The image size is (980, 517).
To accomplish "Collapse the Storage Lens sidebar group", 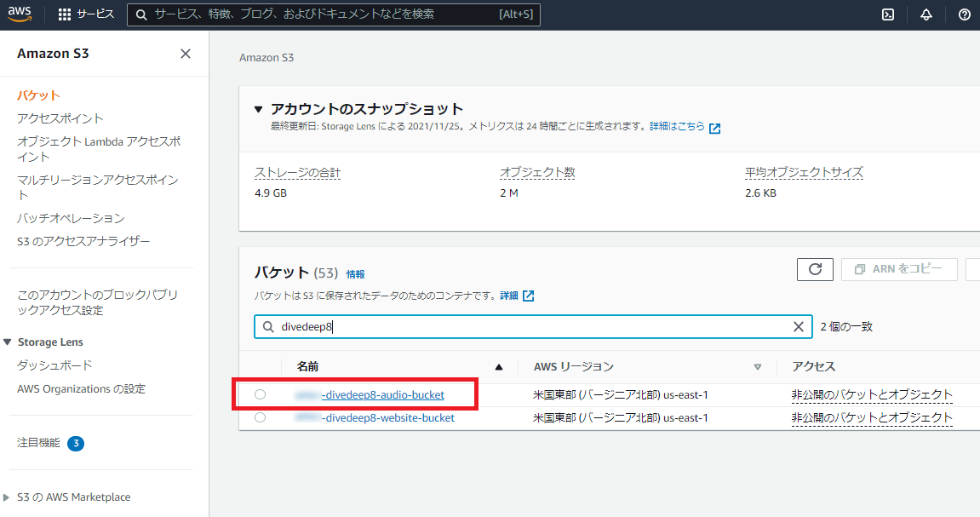I will (x=8, y=342).
